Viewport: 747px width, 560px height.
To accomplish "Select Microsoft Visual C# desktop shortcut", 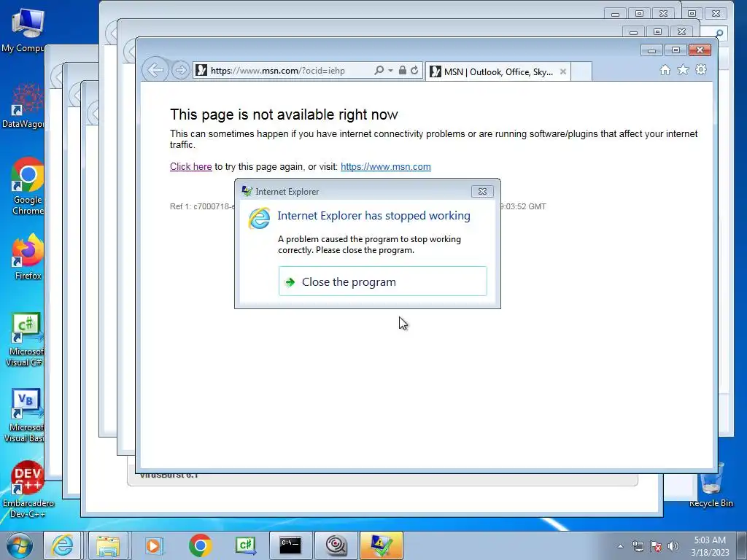I will 25,339.
